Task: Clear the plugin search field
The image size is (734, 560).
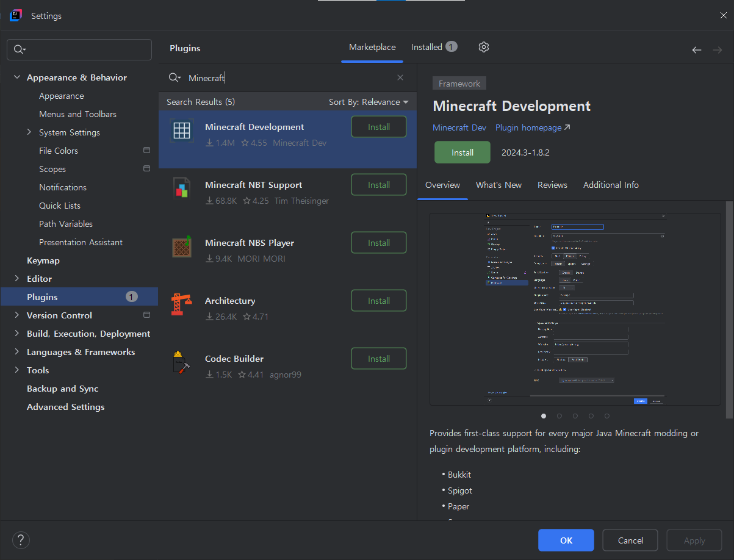Action: pyautogui.click(x=400, y=77)
